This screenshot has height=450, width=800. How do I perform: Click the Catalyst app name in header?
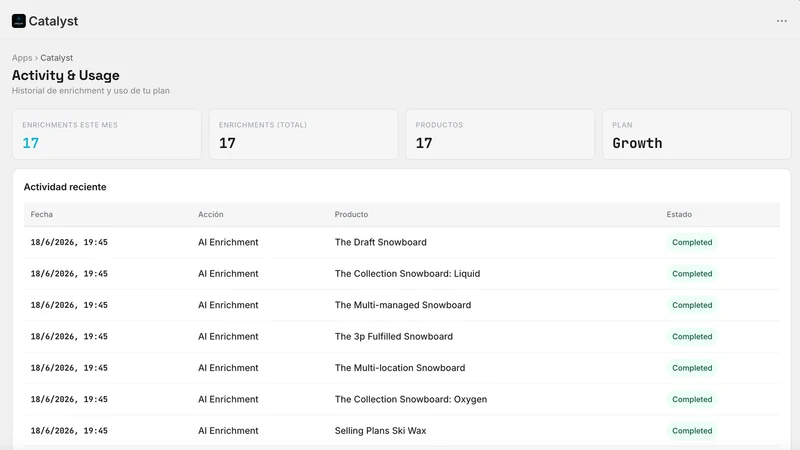[53, 21]
